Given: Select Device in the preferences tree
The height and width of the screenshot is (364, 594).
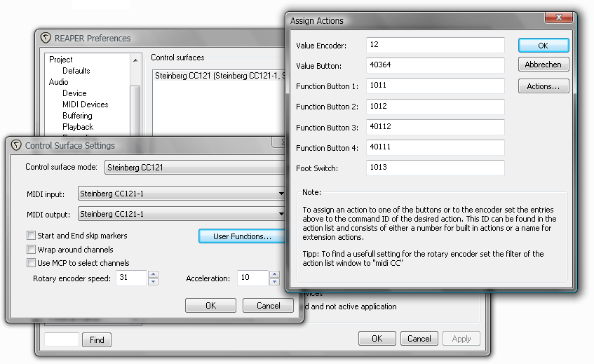Looking at the screenshot, I should pyautogui.click(x=74, y=93).
